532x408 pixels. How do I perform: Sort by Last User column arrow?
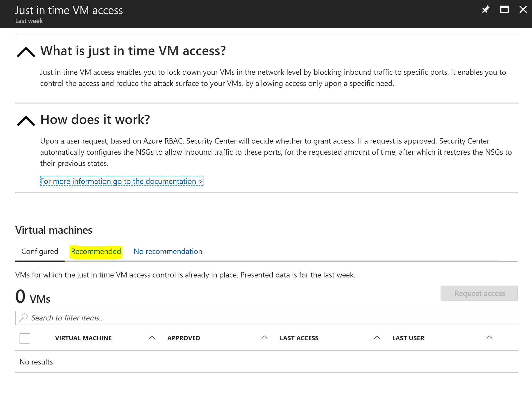coord(489,337)
